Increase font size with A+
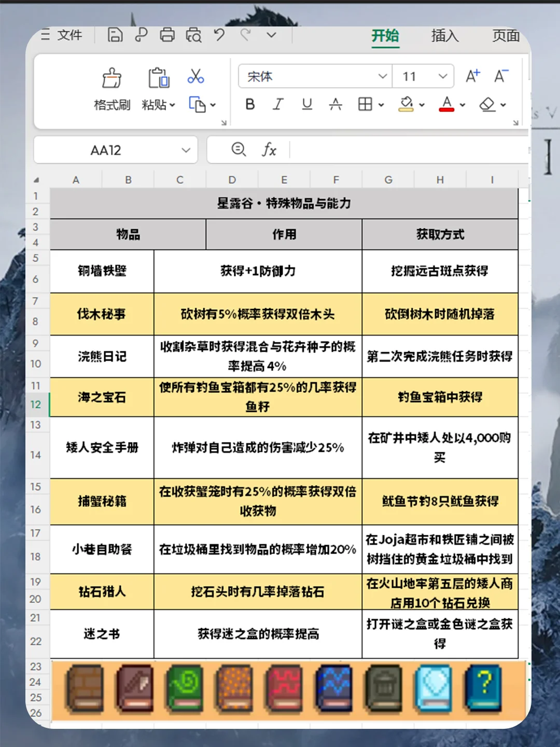This screenshot has width=560, height=747. [472, 76]
